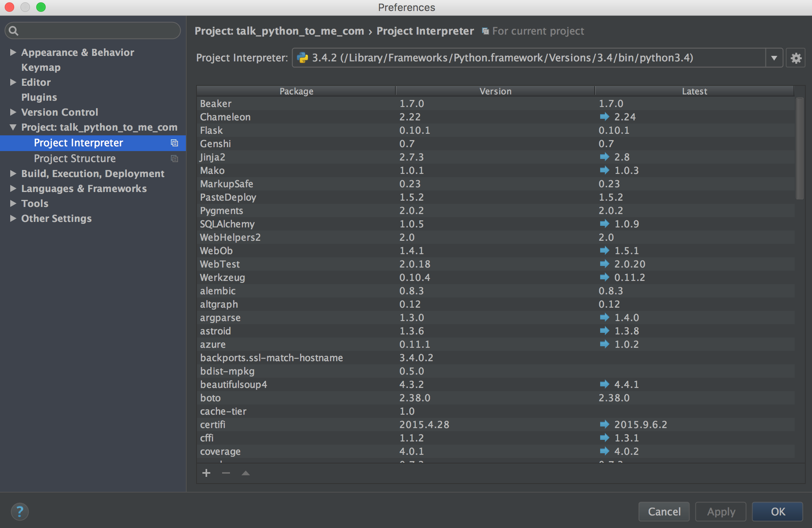Open the Project Interpreter dropdown arrow
Viewport: 812px width, 528px height.
[x=774, y=58]
